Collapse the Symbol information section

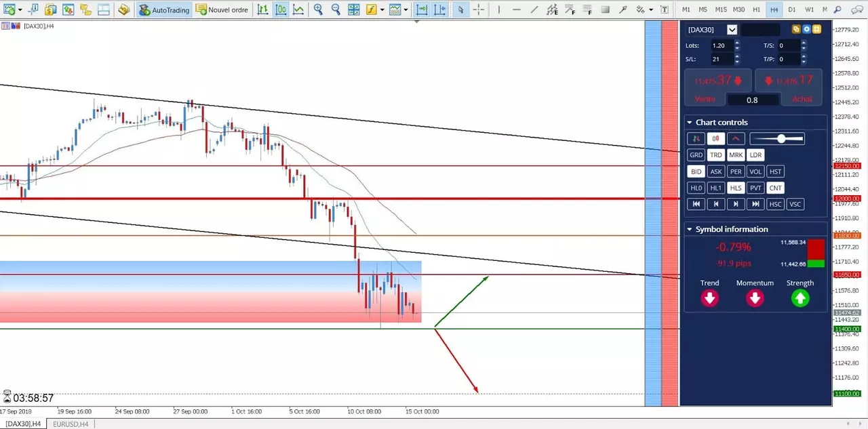[x=689, y=230]
